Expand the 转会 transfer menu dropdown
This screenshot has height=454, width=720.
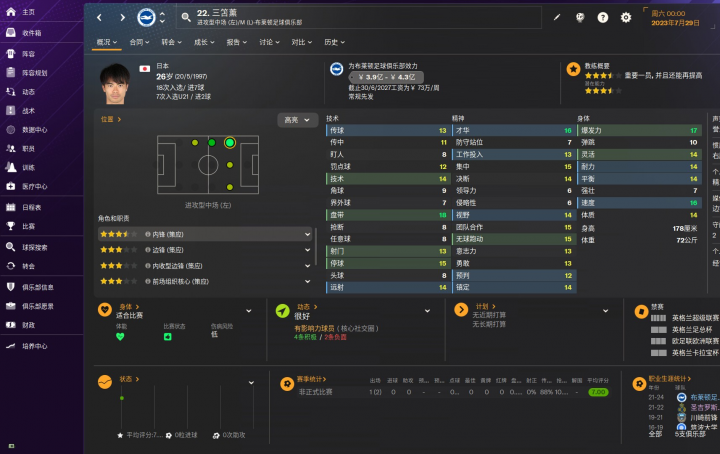(x=171, y=43)
